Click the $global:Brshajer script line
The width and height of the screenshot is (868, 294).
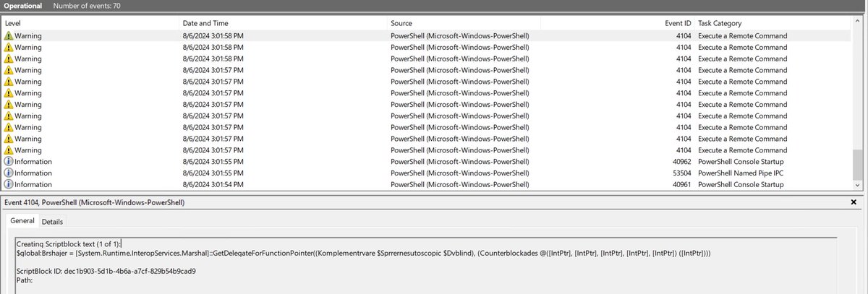tap(363, 254)
